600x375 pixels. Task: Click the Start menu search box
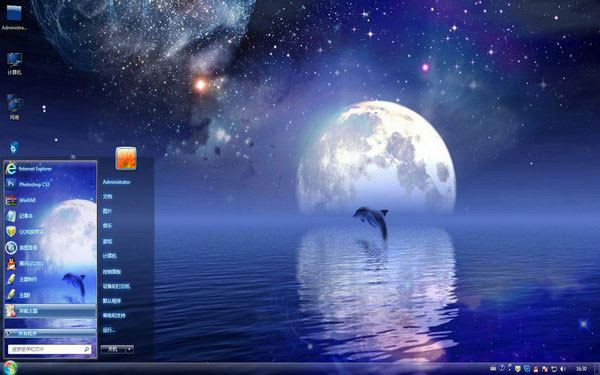[50, 349]
